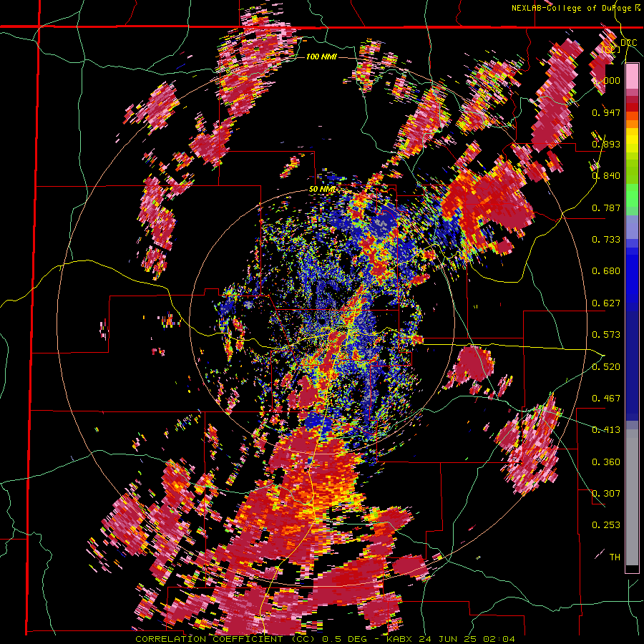Click the 0.413 scale label
Image resolution: width=644 pixels, height=644 pixels.
(x=606, y=430)
